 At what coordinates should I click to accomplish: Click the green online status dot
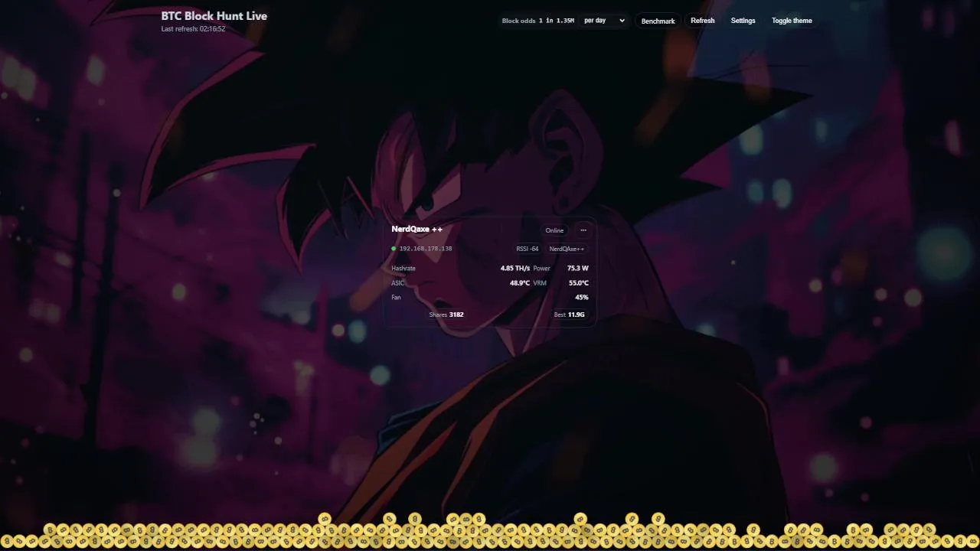pyautogui.click(x=394, y=249)
